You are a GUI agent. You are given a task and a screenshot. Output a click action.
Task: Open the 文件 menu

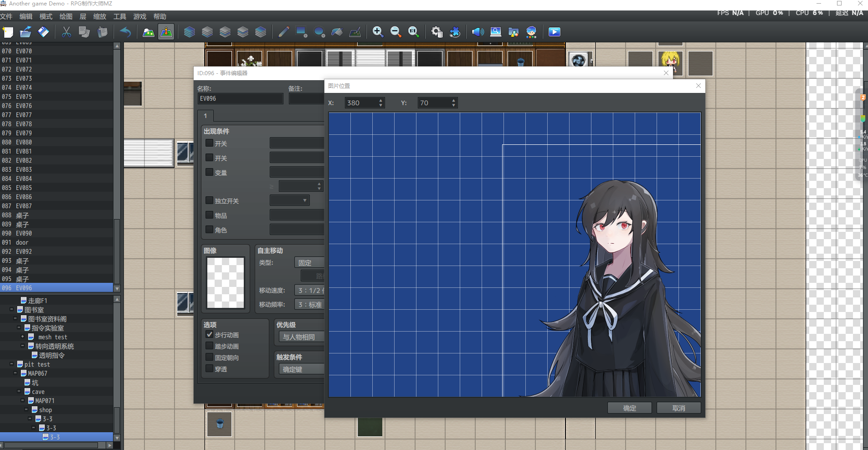click(x=6, y=17)
